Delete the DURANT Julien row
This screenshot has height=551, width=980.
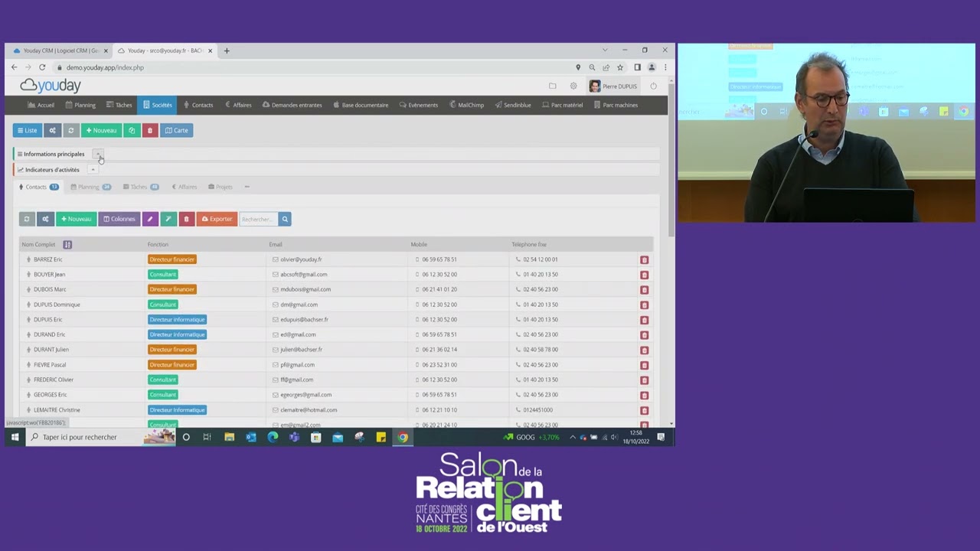click(644, 350)
